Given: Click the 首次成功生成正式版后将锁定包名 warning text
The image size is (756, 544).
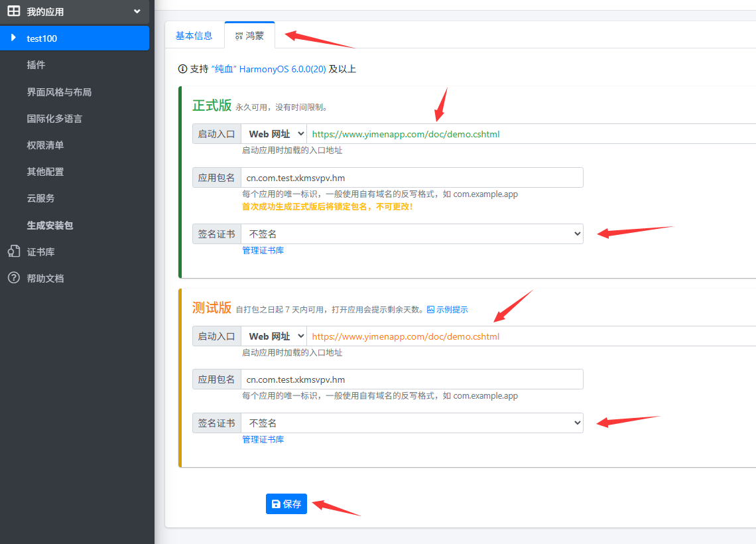Looking at the screenshot, I should (327, 206).
